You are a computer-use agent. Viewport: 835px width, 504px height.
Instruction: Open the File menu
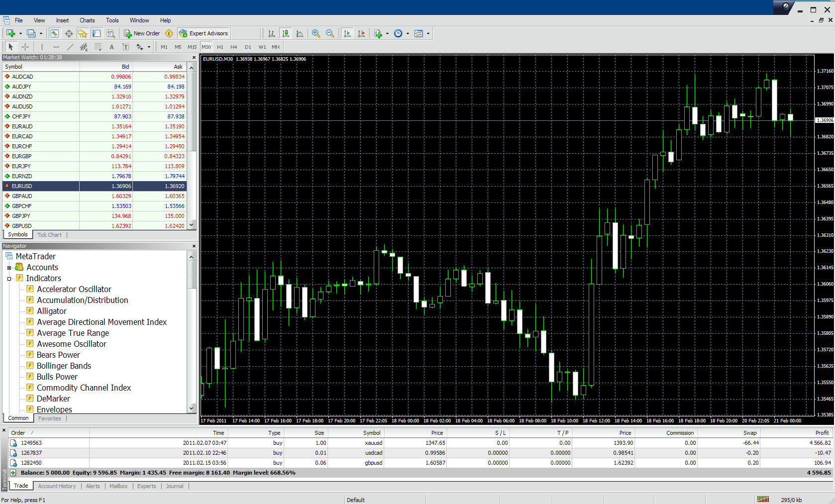pos(19,20)
